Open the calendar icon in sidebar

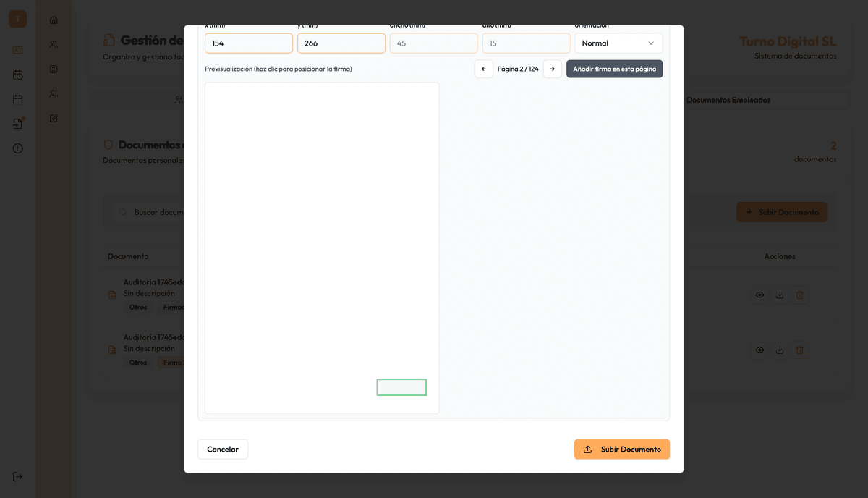18,99
